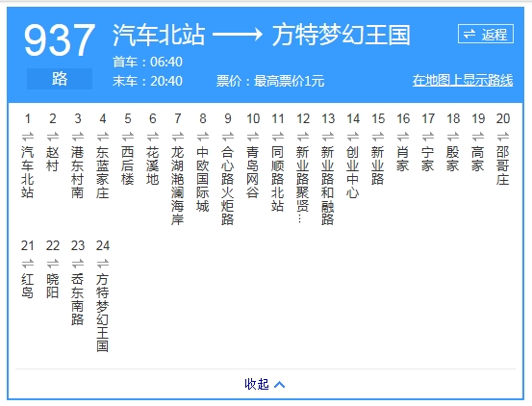Select stop 15 name 新业路
Screen dimensions: 532x406
click(378, 165)
